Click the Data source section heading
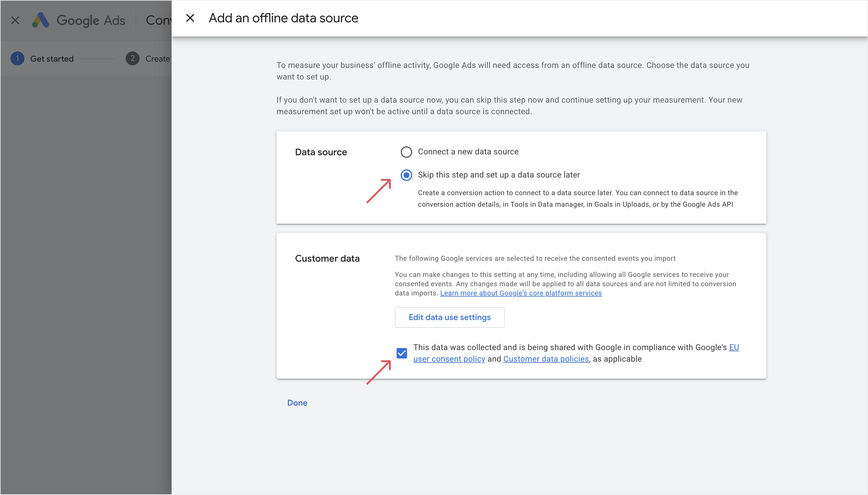Image resolution: width=868 pixels, height=495 pixels. (321, 152)
